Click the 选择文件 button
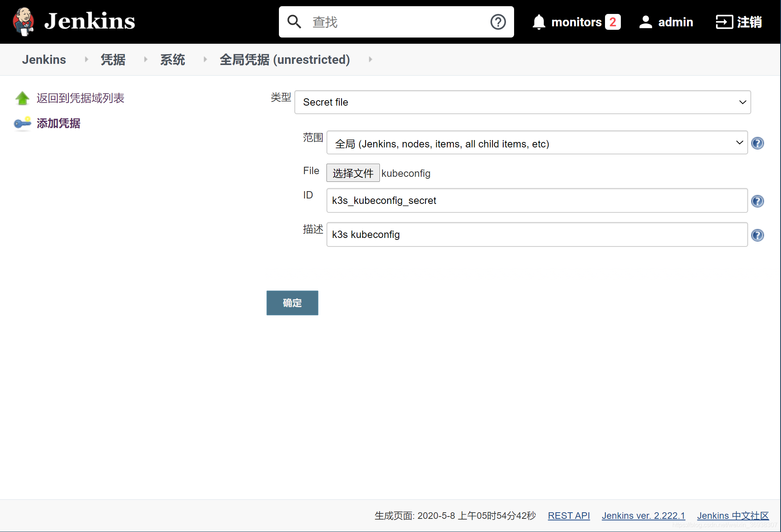781x532 pixels. point(353,173)
